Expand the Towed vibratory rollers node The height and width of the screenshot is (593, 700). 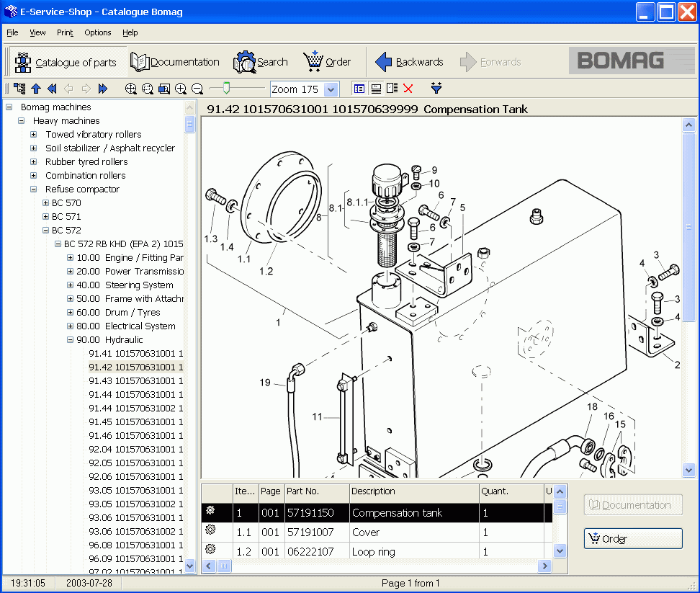33,135
